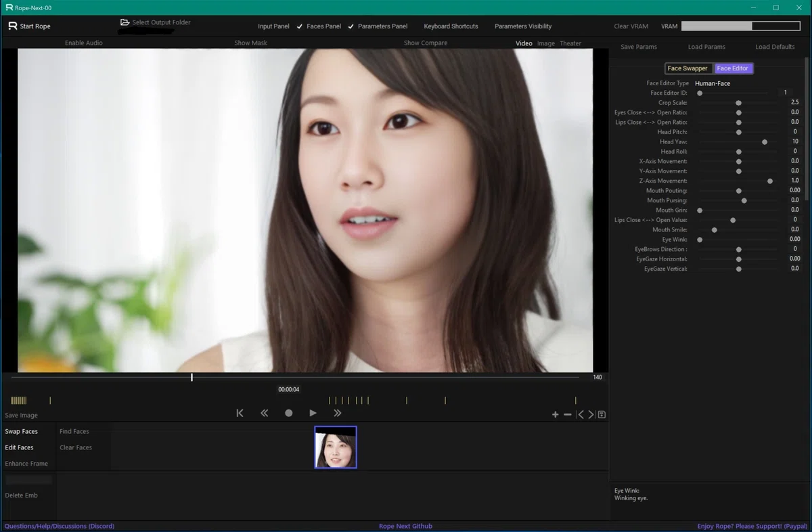Step back with the rewind double-arrow
Viewport: 812px width, 532px height.
265,413
